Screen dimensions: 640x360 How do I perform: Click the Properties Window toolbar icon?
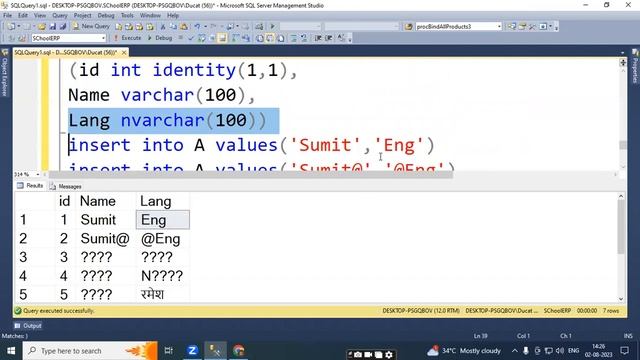pyautogui.click(x=522, y=27)
